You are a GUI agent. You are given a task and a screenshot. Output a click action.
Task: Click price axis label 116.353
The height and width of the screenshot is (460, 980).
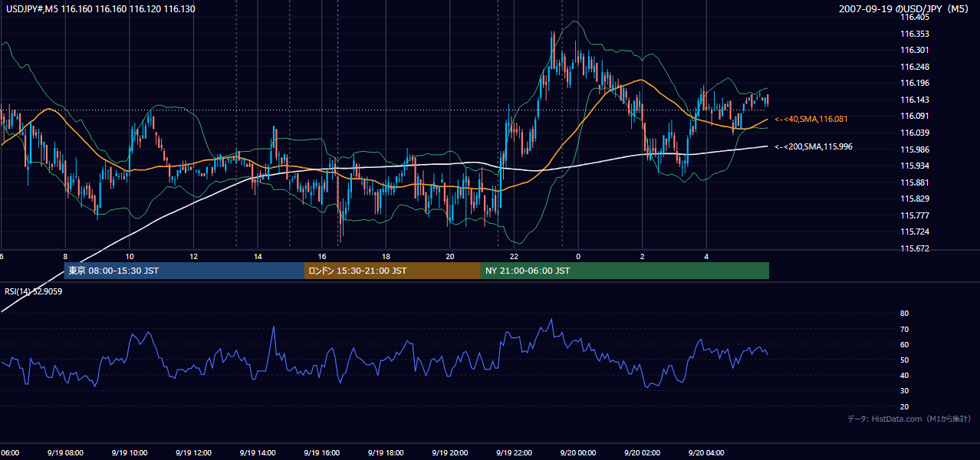[915, 34]
